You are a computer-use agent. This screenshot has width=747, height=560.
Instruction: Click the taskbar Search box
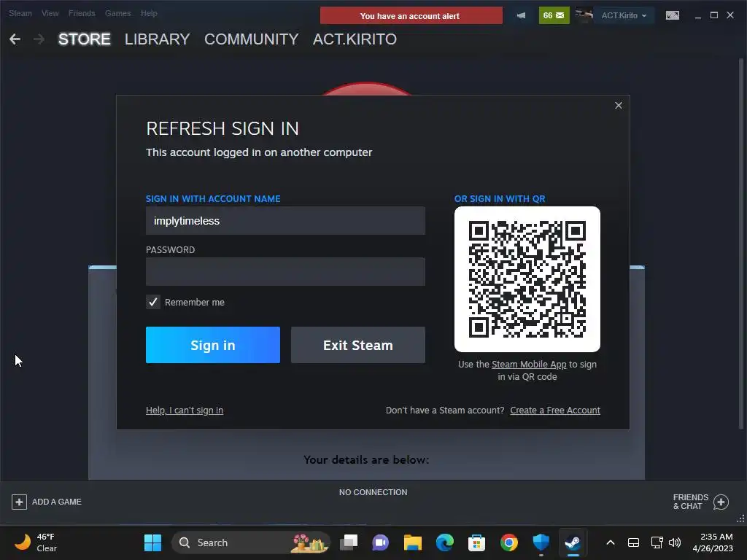point(251,542)
